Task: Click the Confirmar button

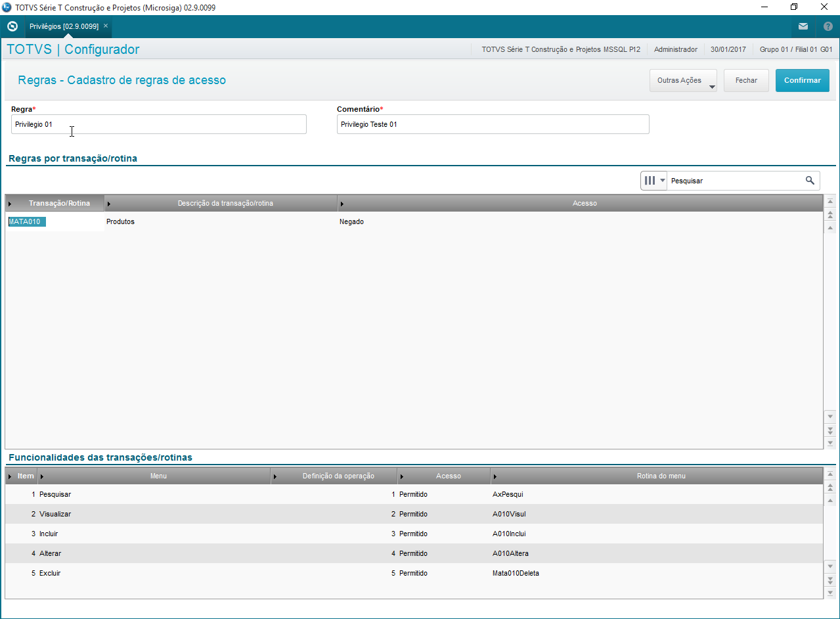Action: (x=803, y=80)
